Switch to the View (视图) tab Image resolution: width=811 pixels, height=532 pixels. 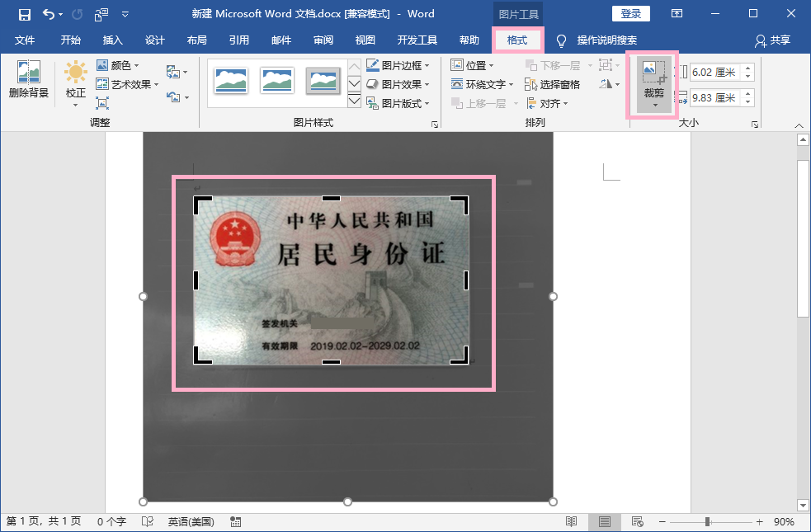tap(365, 40)
